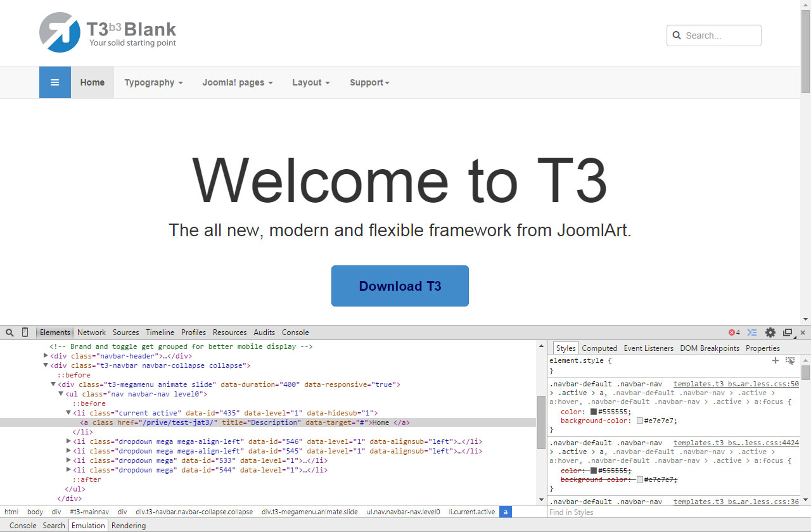This screenshot has width=811, height=532.
Task: Click the struck-through #555555 color swatch
Action: [594, 471]
